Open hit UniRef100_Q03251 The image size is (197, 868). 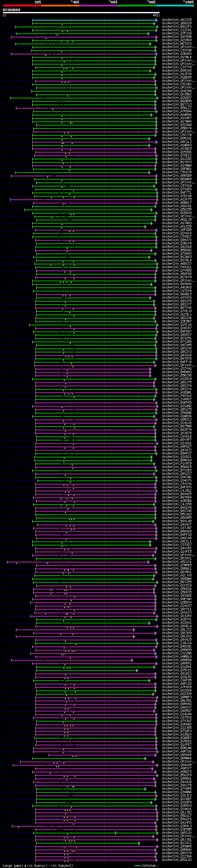tap(177, 338)
